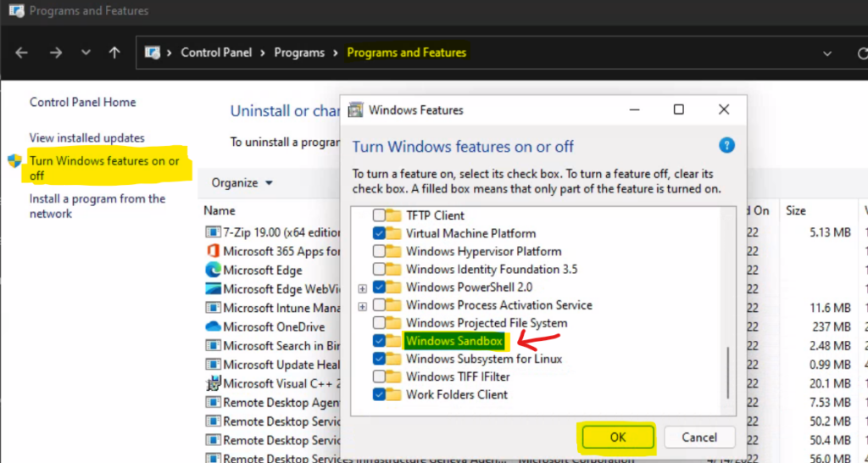Viewport: 868px width, 463px height.
Task: Click the Forward arrow in navigation bar
Action: [x=56, y=53]
